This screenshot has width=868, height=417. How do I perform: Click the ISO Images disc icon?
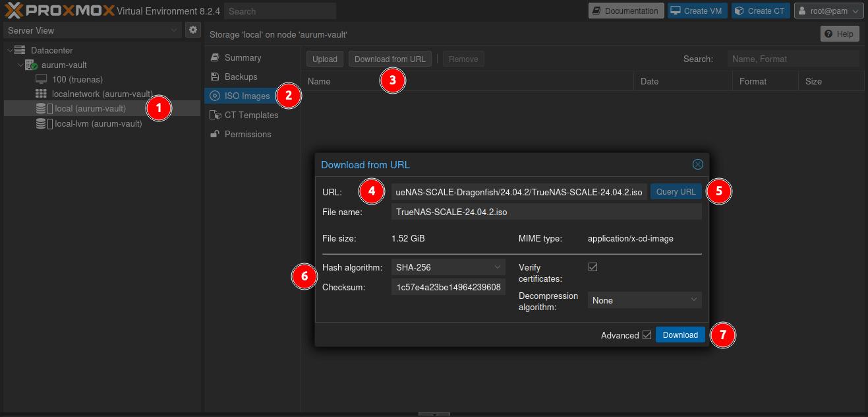[215, 96]
